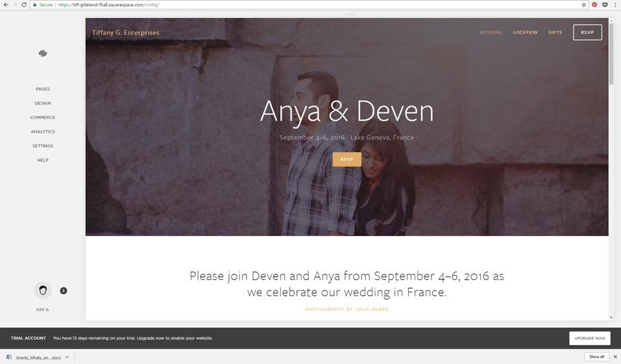
Task: Open the Location navigation link
Action: (525, 32)
